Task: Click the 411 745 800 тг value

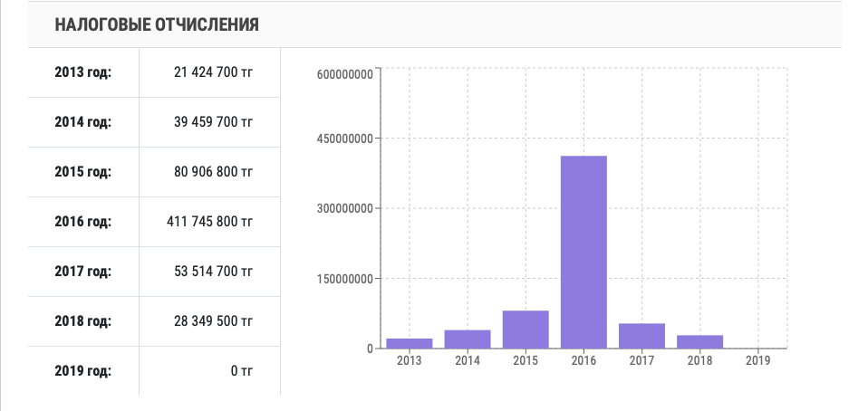Action: [209, 222]
